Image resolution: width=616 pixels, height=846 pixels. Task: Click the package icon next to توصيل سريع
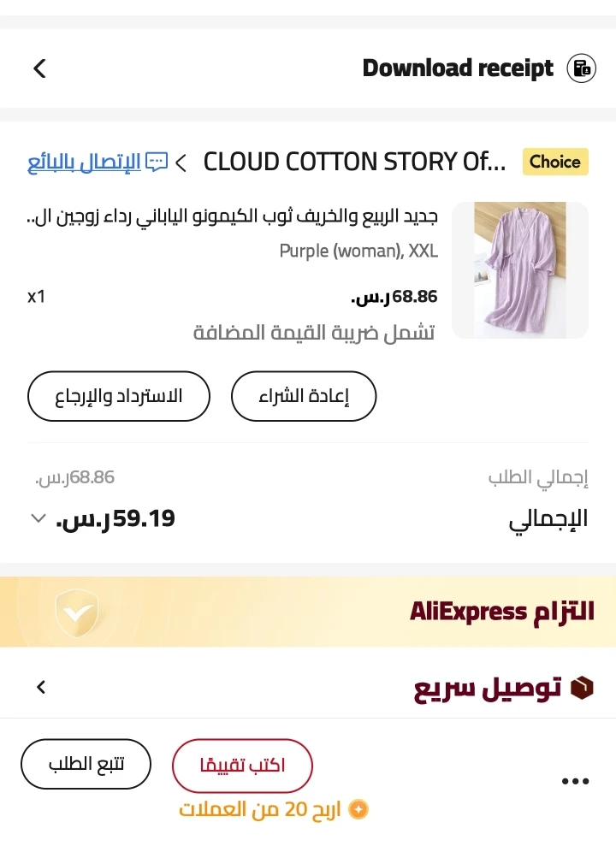pos(584,687)
